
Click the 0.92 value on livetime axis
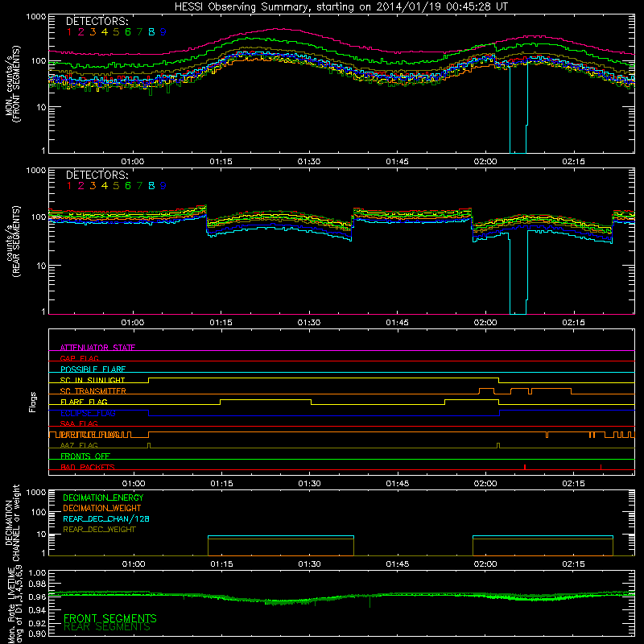point(37,624)
